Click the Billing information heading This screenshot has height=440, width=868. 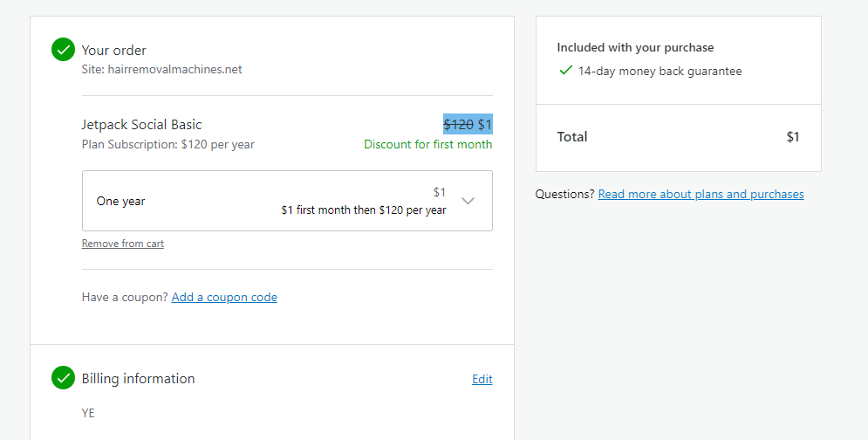pyautogui.click(x=139, y=379)
